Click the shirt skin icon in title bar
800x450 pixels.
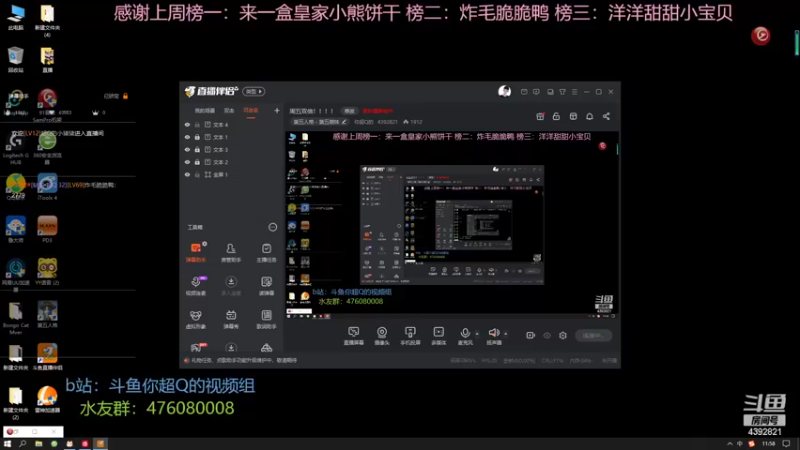(x=562, y=92)
